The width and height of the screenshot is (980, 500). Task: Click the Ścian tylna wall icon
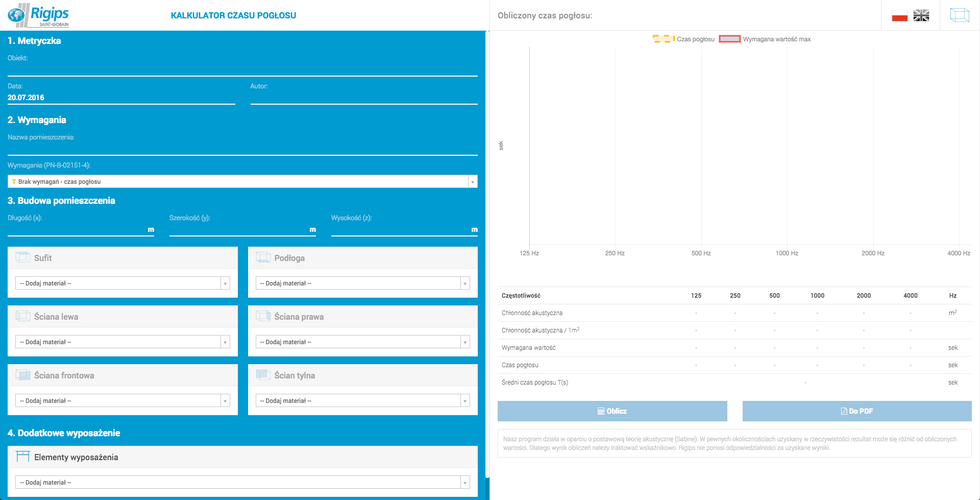[263, 375]
